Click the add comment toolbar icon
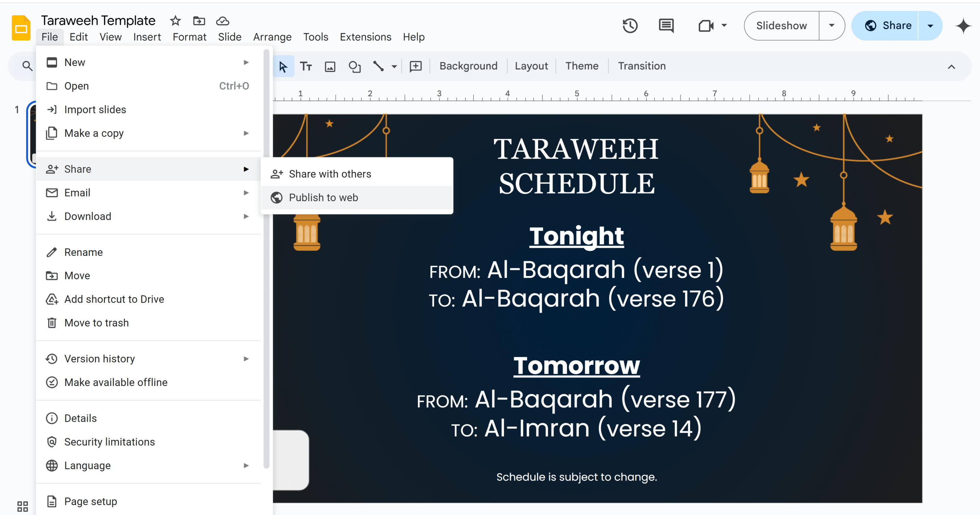The height and width of the screenshot is (515, 980). click(415, 66)
